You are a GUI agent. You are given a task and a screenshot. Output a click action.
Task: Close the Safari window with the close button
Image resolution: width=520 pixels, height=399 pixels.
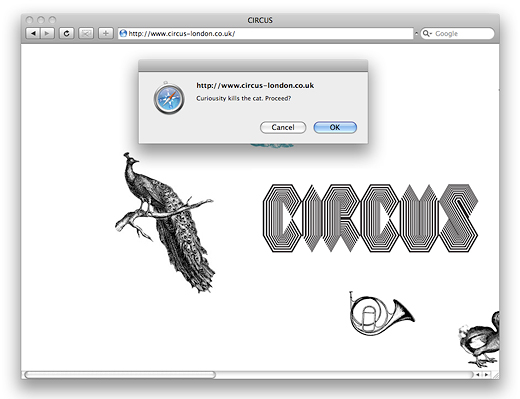(x=29, y=20)
